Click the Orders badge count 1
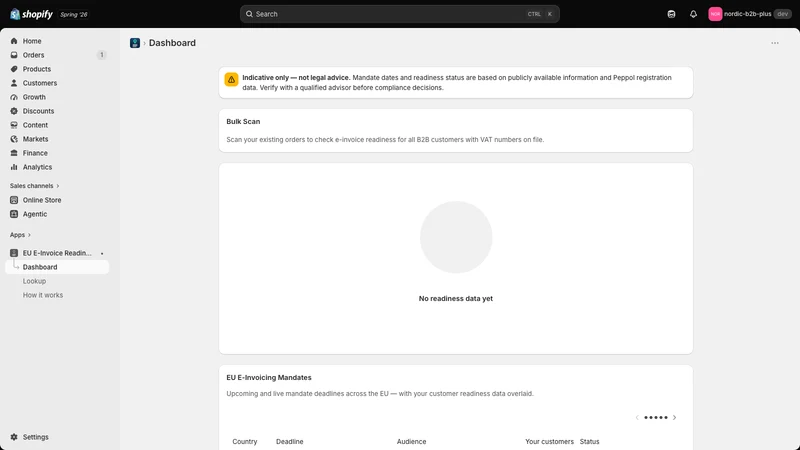 102,55
